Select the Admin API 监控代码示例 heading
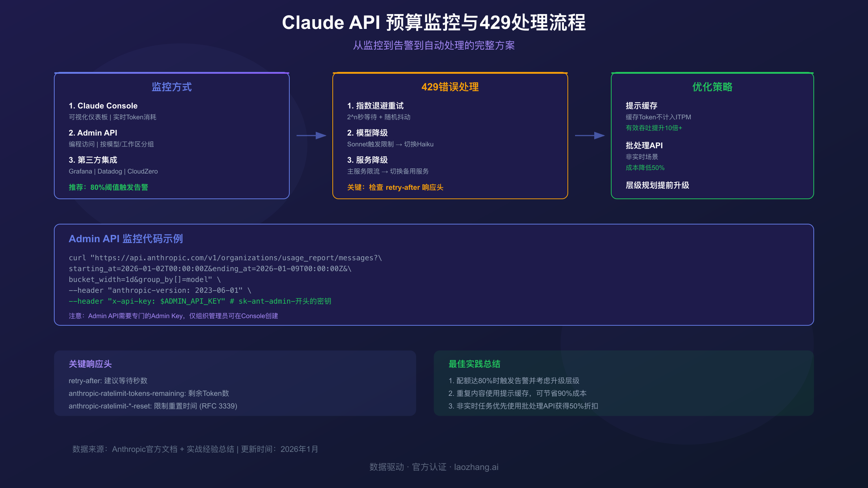The width and height of the screenshot is (868, 488). point(126,239)
